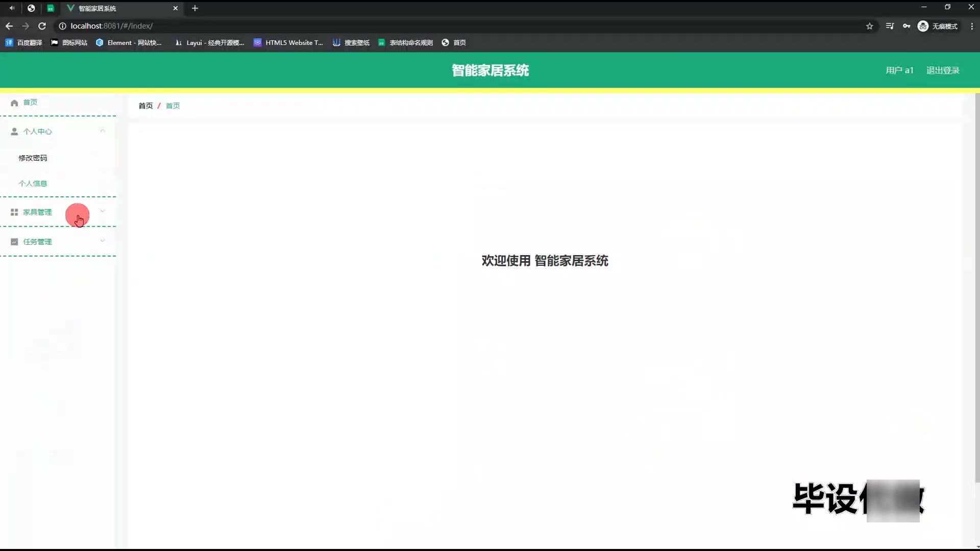Open the 修改密码 menu item
Image resolution: width=980 pixels, height=551 pixels.
coord(33,158)
